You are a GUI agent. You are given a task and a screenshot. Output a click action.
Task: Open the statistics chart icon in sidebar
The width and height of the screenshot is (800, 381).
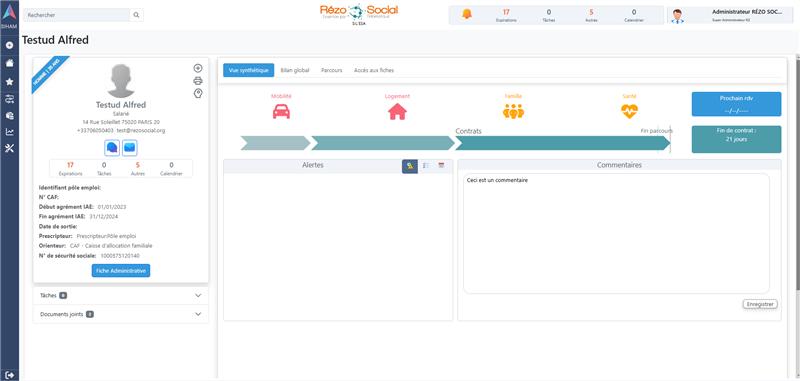[9, 132]
